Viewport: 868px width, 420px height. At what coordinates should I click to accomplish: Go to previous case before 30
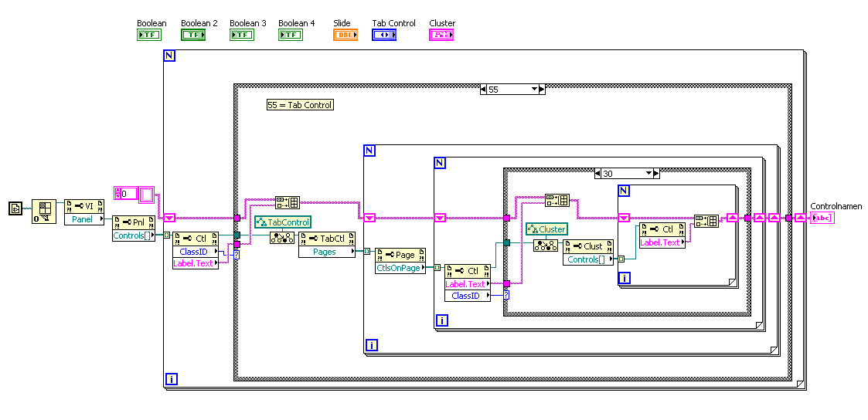coord(597,174)
